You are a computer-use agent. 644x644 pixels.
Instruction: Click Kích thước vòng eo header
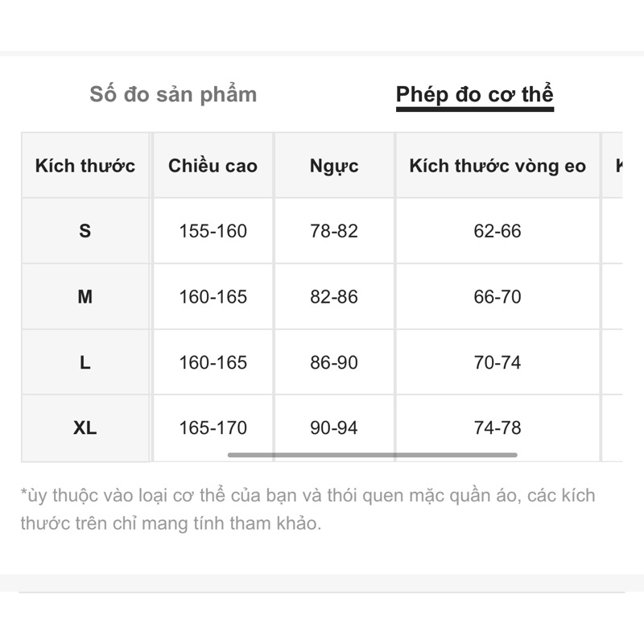[497, 167]
